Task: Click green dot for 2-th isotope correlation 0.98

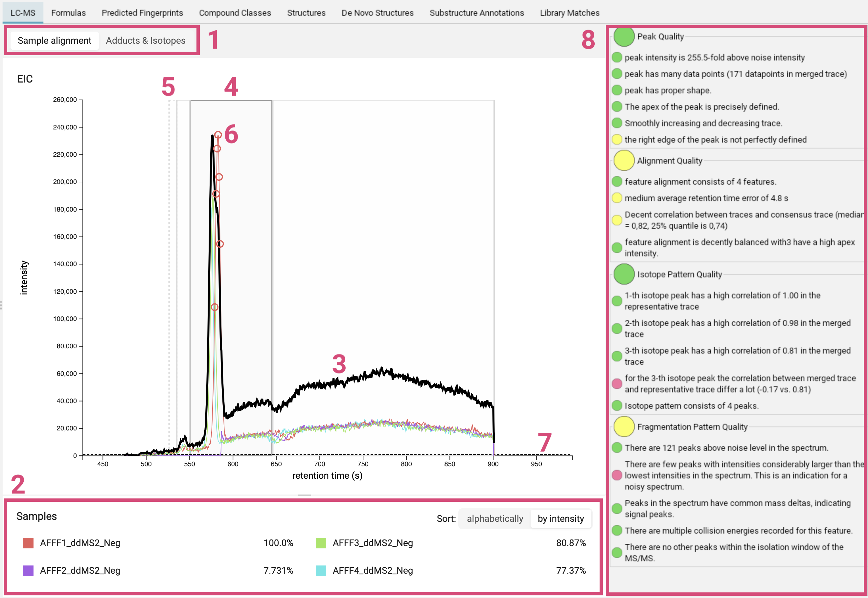Action: [617, 329]
